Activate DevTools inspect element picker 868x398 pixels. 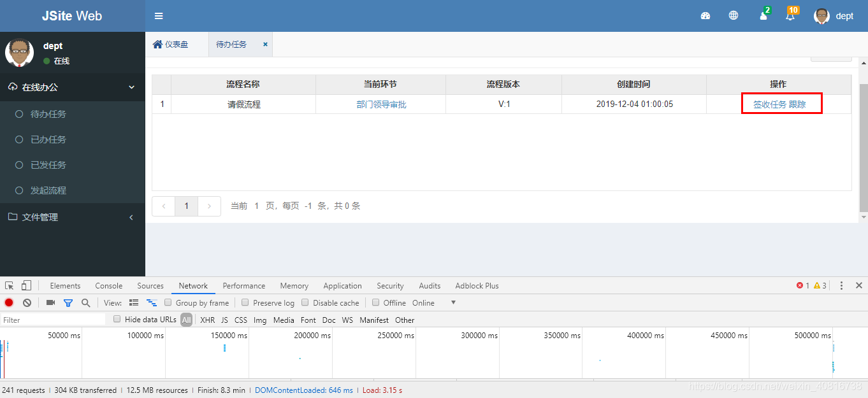pos(10,286)
